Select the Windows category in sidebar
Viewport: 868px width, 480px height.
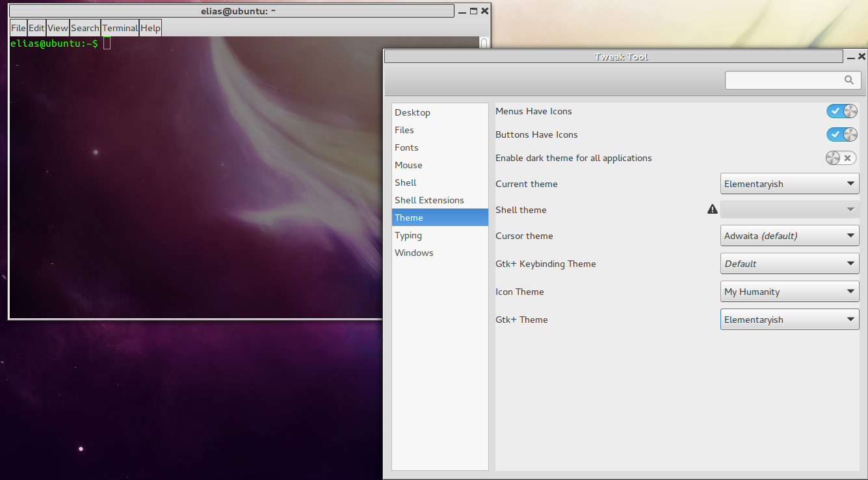(414, 253)
